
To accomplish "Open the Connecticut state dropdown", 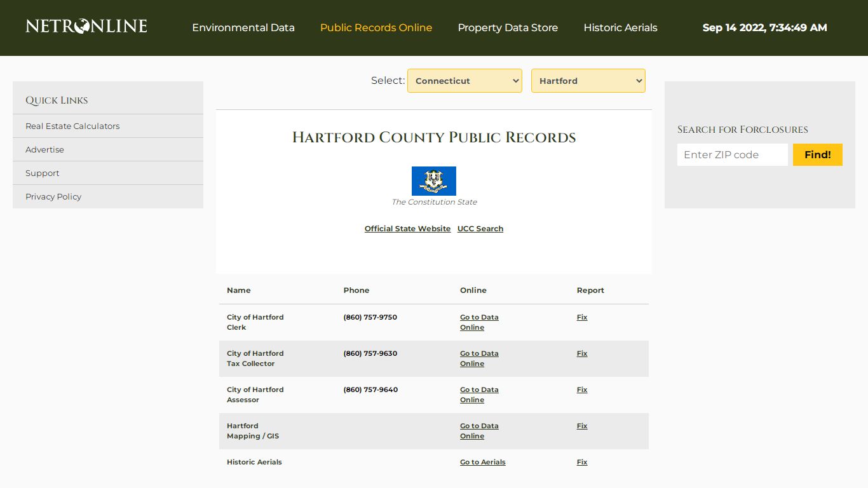I will click(x=465, y=81).
